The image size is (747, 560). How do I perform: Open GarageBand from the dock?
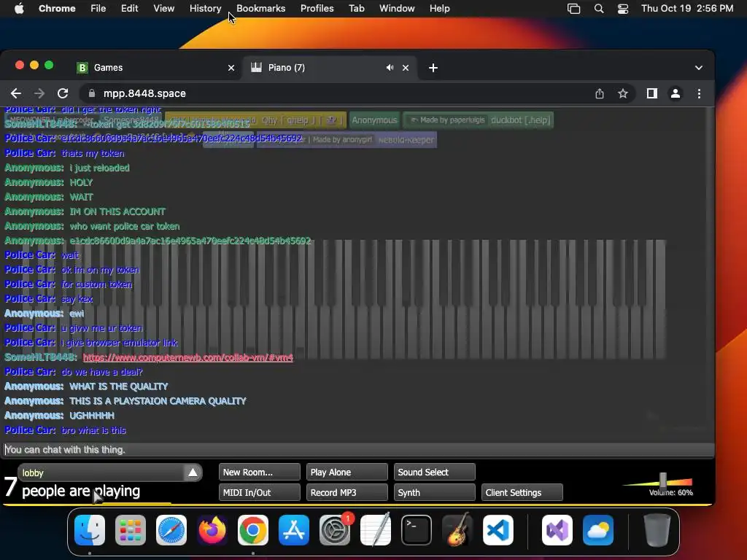(x=457, y=529)
